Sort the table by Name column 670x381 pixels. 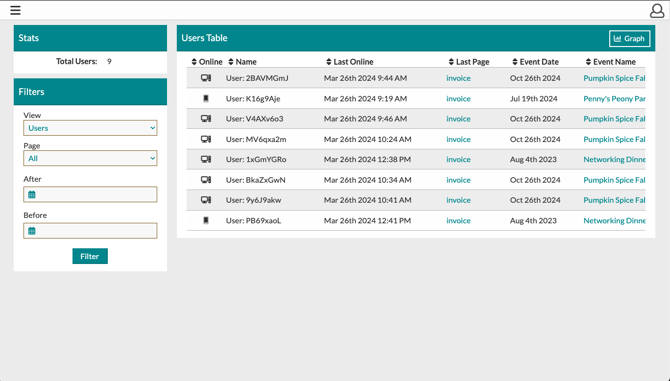[242, 62]
